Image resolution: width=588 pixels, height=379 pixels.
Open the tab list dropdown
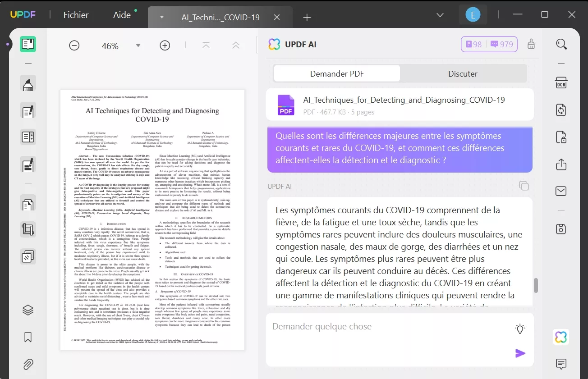440,15
